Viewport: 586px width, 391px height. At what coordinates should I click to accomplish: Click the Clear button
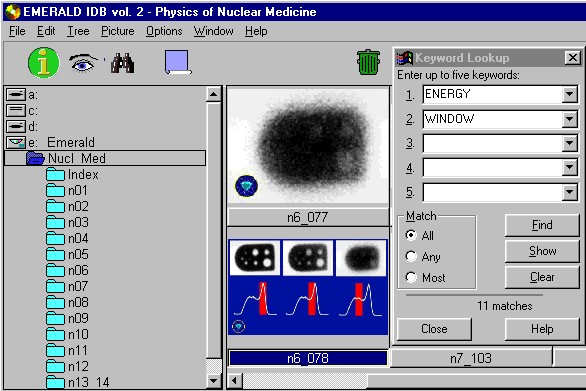tap(542, 277)
